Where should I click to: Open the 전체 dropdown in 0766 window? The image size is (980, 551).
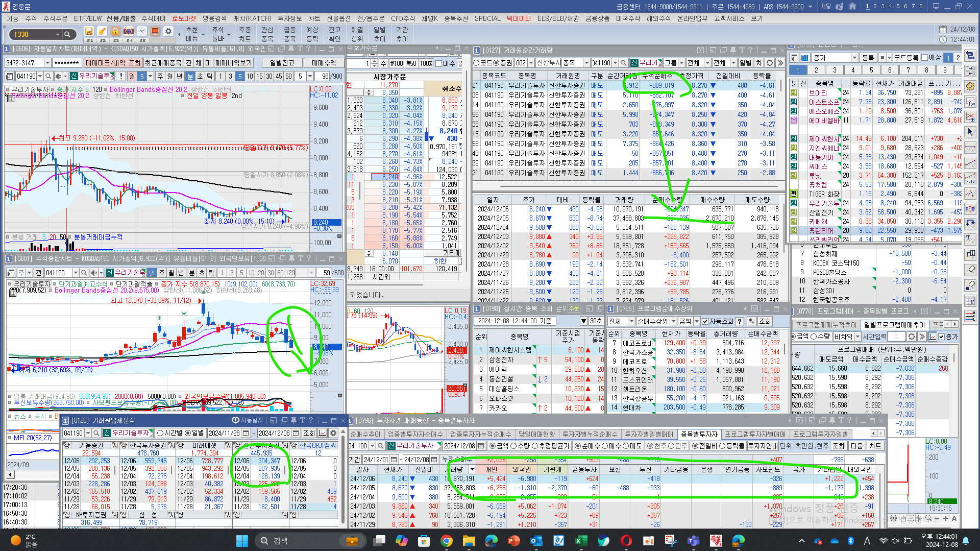(x=631, y=321)
